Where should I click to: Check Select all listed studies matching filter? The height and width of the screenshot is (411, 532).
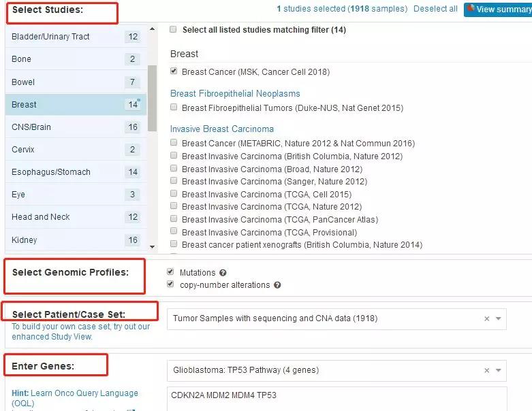173,30
